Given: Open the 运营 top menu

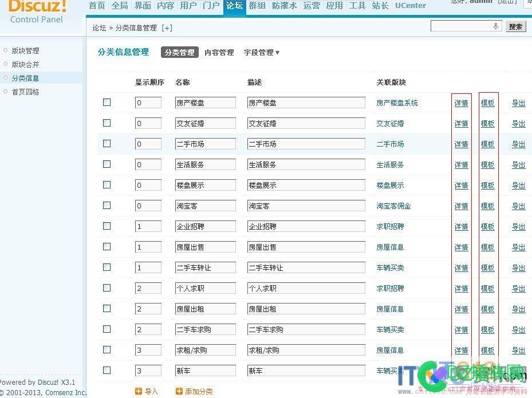Looking at the screenshot, I should click(312, 5).
